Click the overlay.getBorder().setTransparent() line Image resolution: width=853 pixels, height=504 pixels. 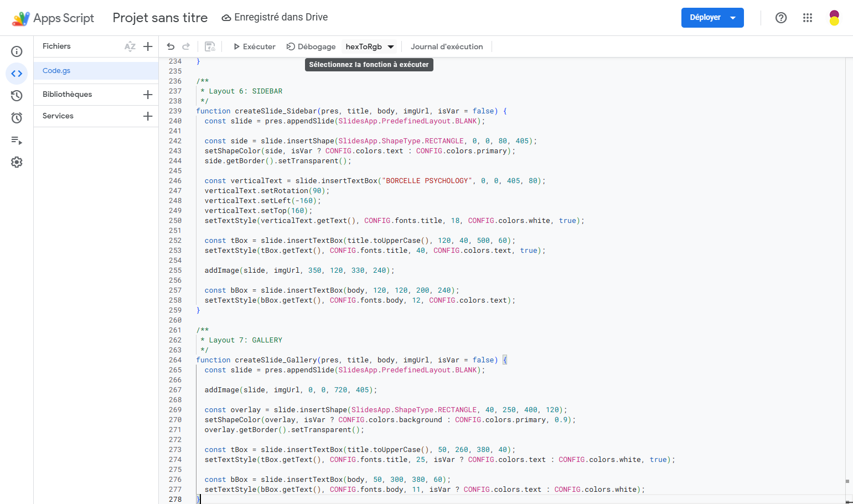[285, 430]
